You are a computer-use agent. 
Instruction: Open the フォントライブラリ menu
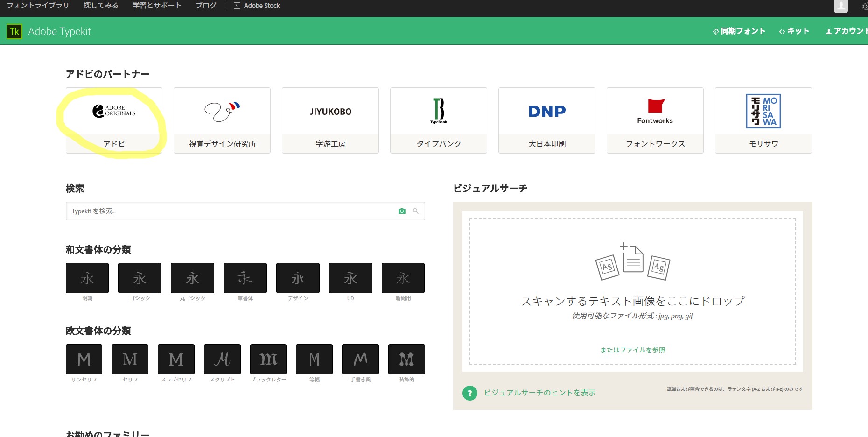(x=38, y=6)
